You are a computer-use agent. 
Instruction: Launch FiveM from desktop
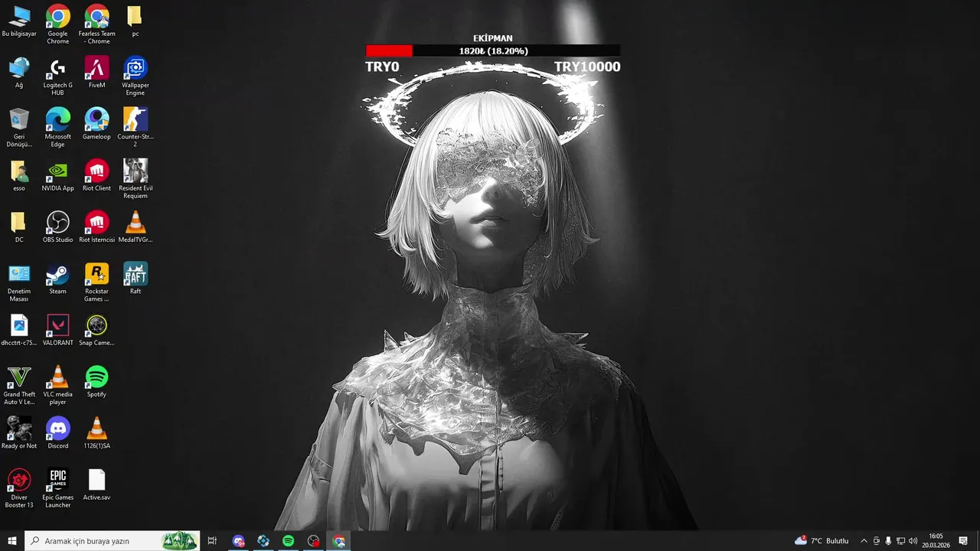(x=96, y=73)
